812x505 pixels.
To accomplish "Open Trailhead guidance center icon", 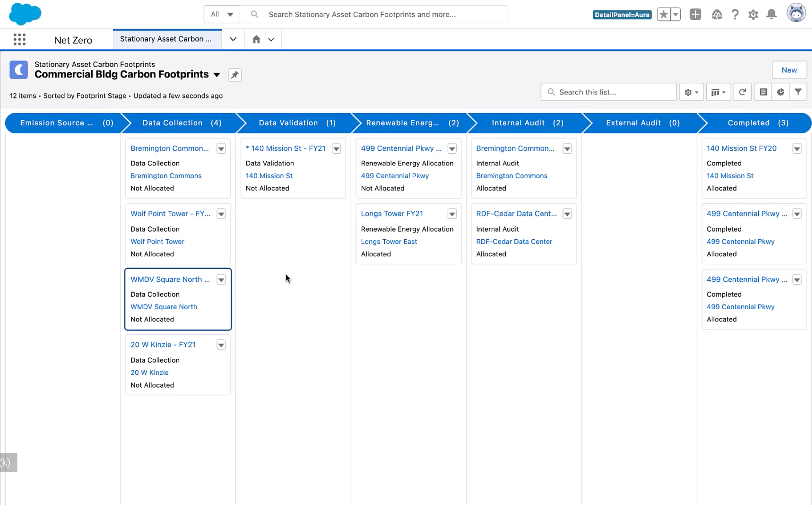I will click(x=717, y=14).
